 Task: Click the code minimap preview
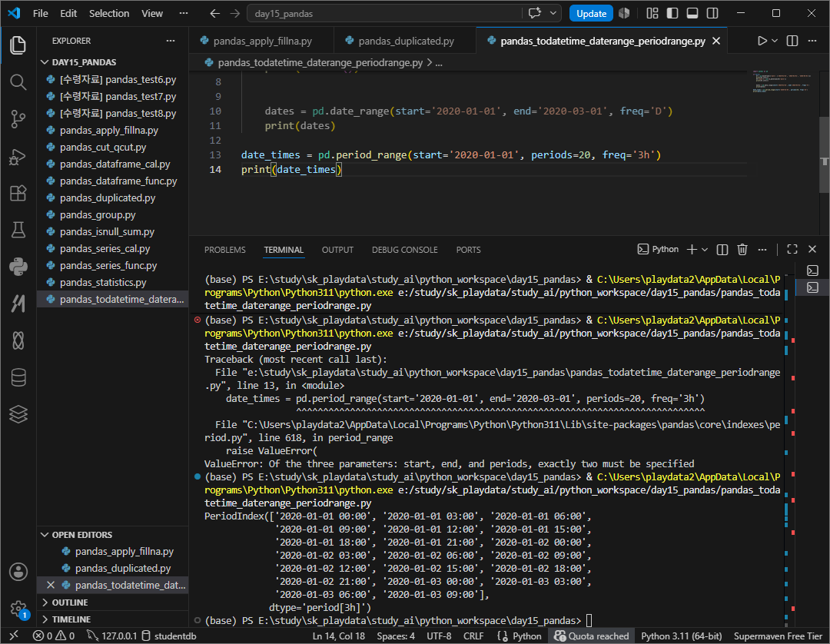782,81
